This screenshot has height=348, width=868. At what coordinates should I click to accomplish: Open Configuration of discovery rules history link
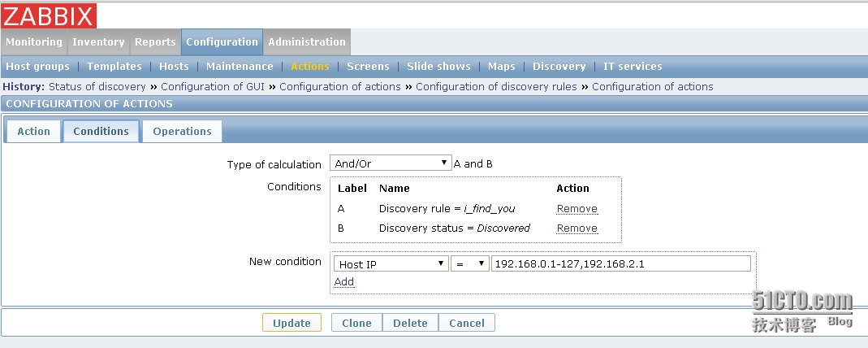point(497,87)
